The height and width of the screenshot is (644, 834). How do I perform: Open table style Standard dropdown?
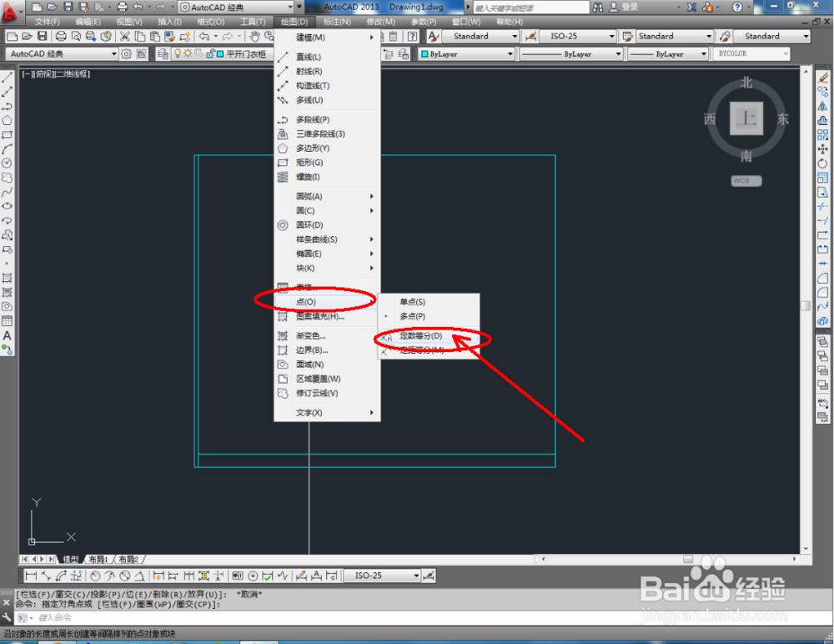[x=674, y=36]
